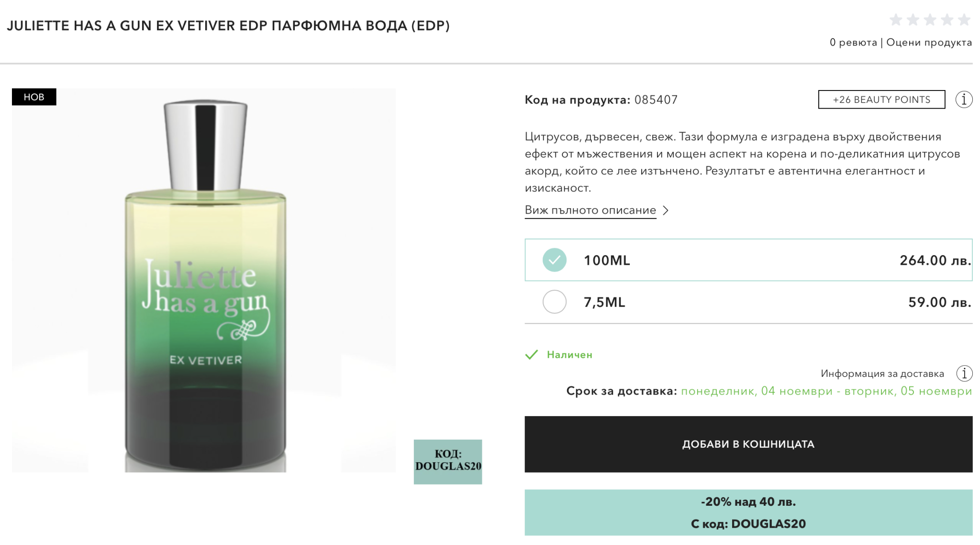The image size is (980, 545).
Task: Click the first rating star
Action: [x=896, y=20]
